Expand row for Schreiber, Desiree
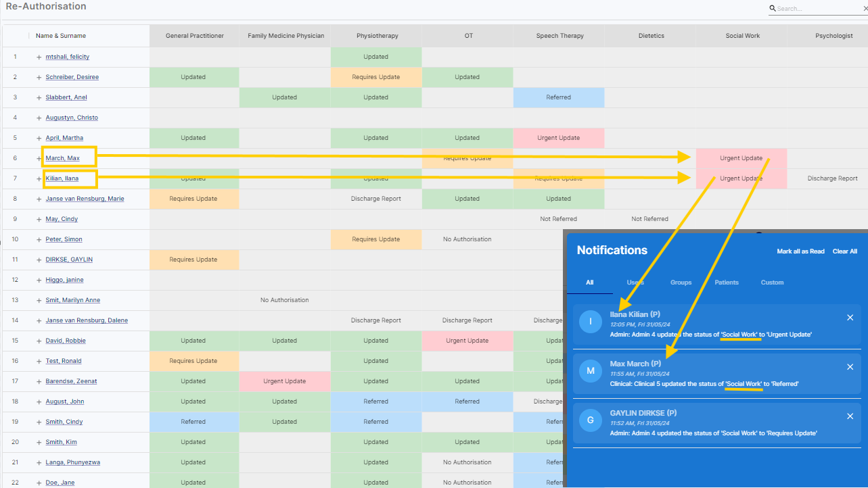This screenshot has height=488, width=868. click(x=39, y=77)
